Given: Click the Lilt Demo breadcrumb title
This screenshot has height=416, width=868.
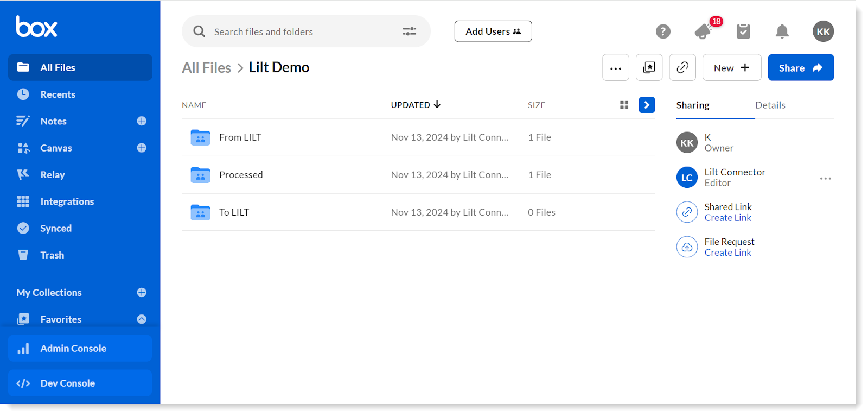Looking at the screenshot, I should coord(279,67).
